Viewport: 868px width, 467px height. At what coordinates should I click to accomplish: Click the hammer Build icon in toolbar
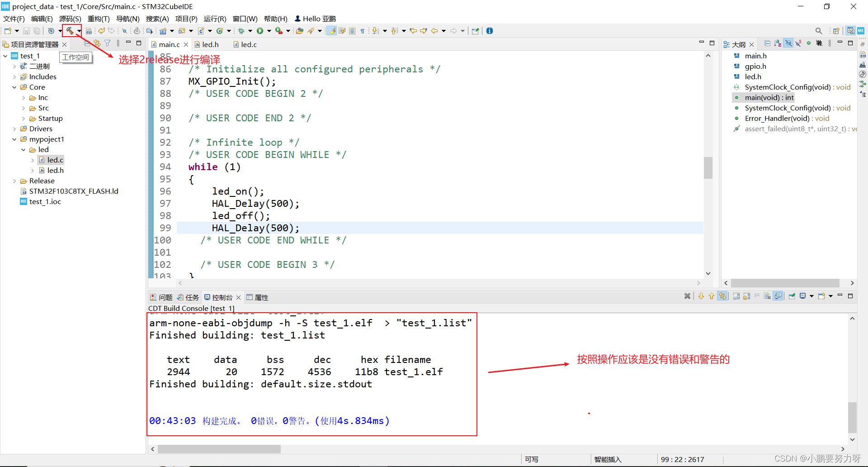(x=70, y=31)
